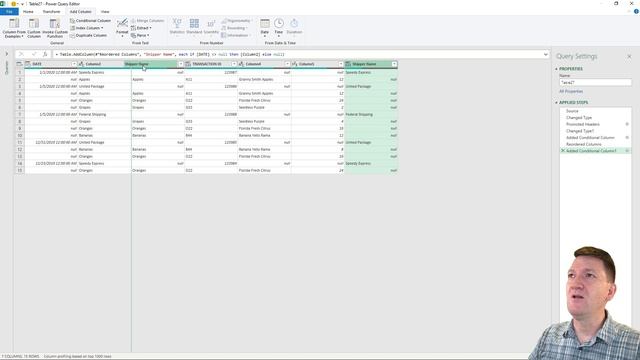
Task: Click the Column From Examples icon
Action: (x=14, y=23)
